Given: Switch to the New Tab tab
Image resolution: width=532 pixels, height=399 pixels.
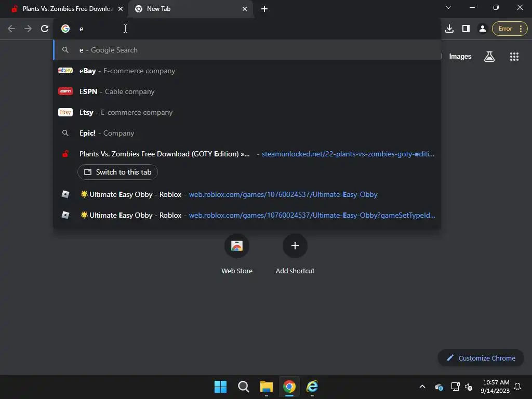Looking at the screenshot, I should coord(190,9).
